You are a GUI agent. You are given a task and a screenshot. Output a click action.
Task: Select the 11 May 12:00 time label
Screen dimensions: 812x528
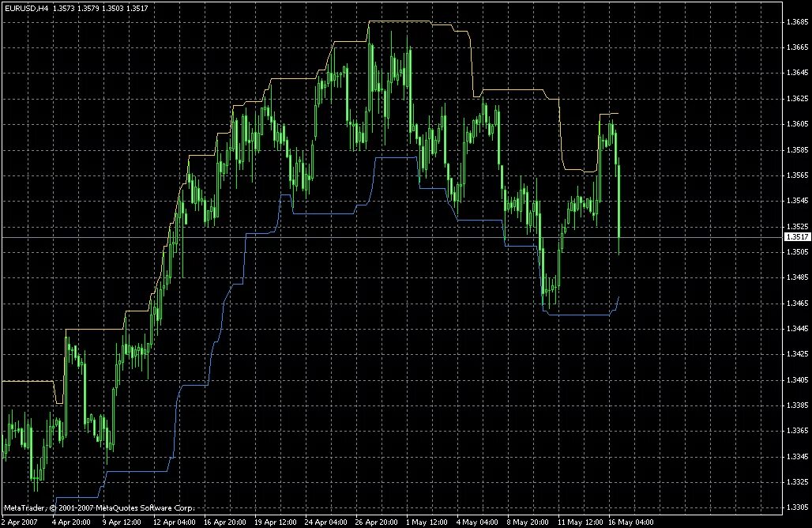click(x=580, y=522)
